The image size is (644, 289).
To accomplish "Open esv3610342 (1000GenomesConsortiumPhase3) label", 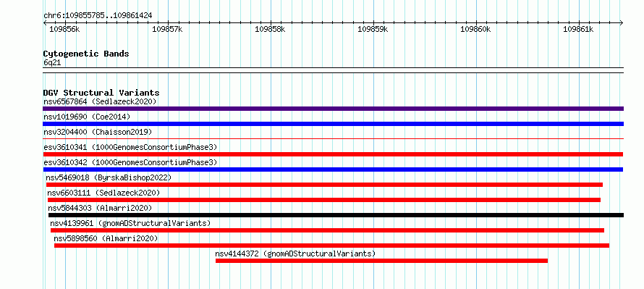I will tap(130, 162).
